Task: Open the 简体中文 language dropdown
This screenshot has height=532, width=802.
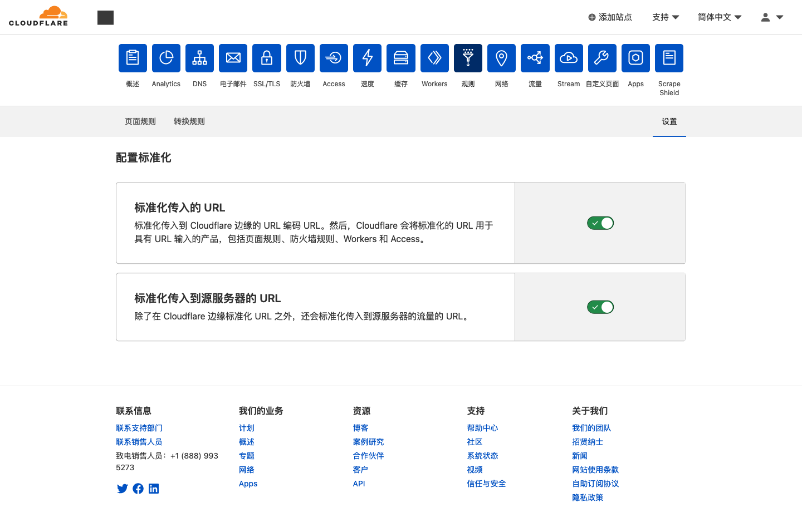Action: tap(719, 17)
